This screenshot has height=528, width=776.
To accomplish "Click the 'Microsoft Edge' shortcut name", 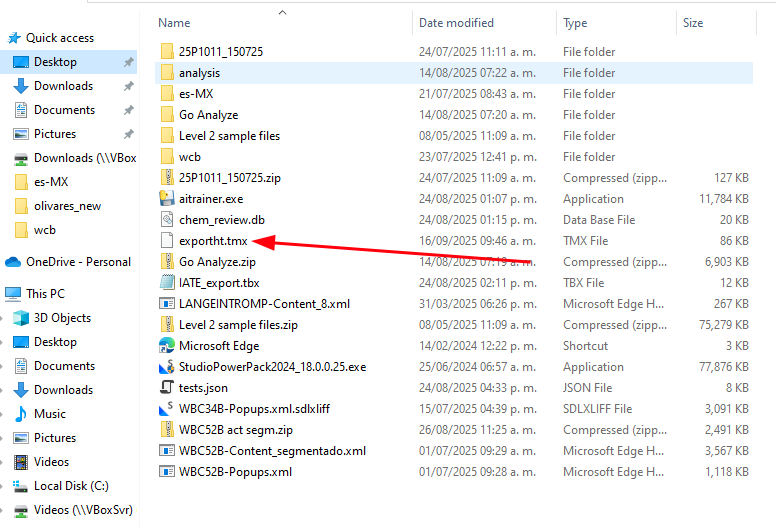I will [x=219, y=346].
